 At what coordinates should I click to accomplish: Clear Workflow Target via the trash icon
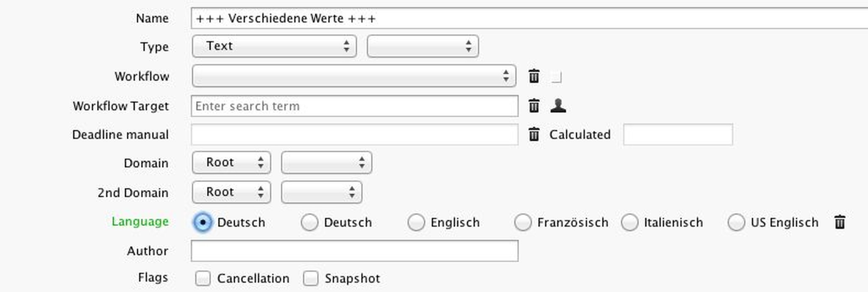tap(534, 107)
